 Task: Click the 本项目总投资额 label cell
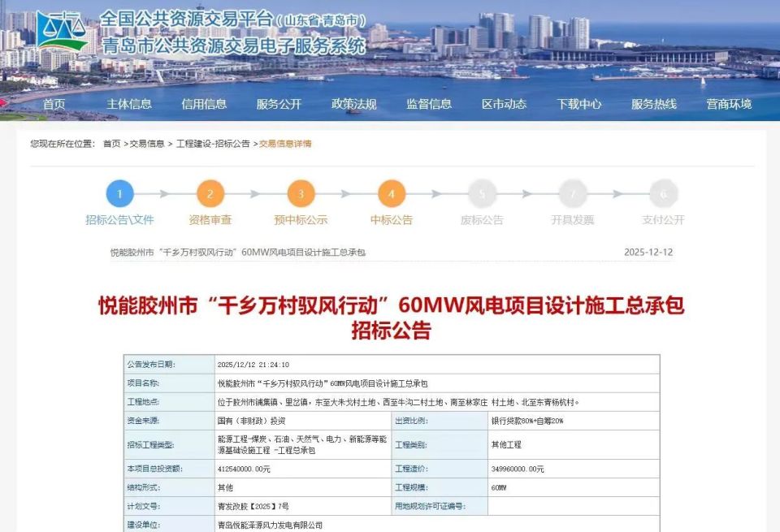[x=169, y=469]
